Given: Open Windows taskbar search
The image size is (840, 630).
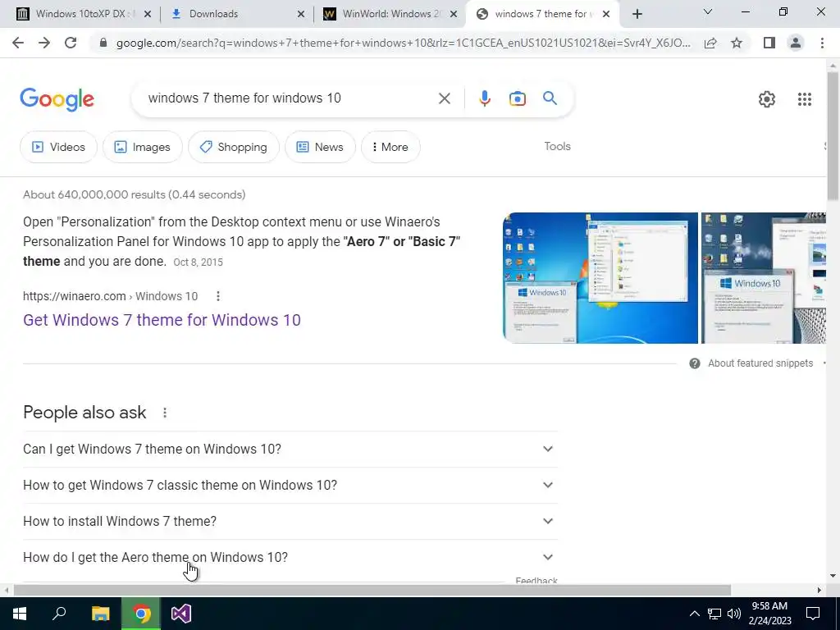Looking at the screenshot, I should click(x=59, y=614).
